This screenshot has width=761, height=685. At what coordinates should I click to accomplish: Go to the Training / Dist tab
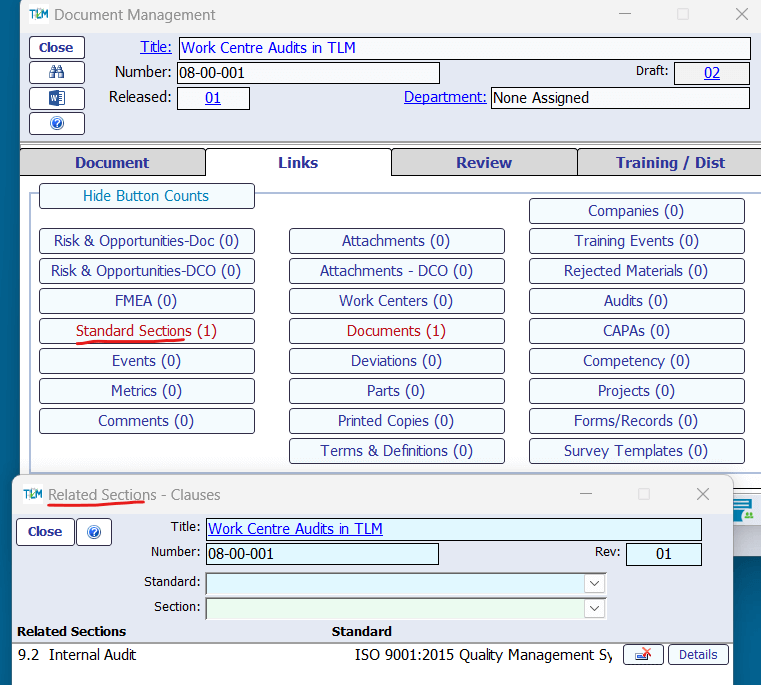coord(670,163)
